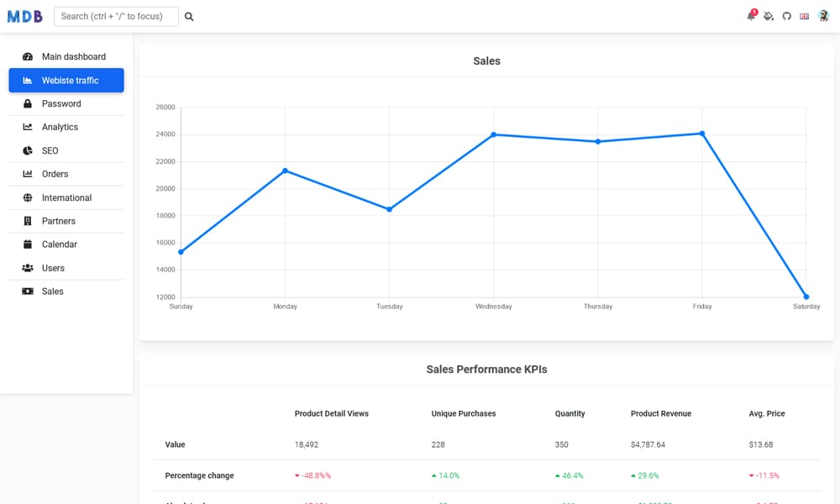Click the Saturday data point on the Sales chart
The width and height of the screenshot is (840, 504).
click(806, 297)
